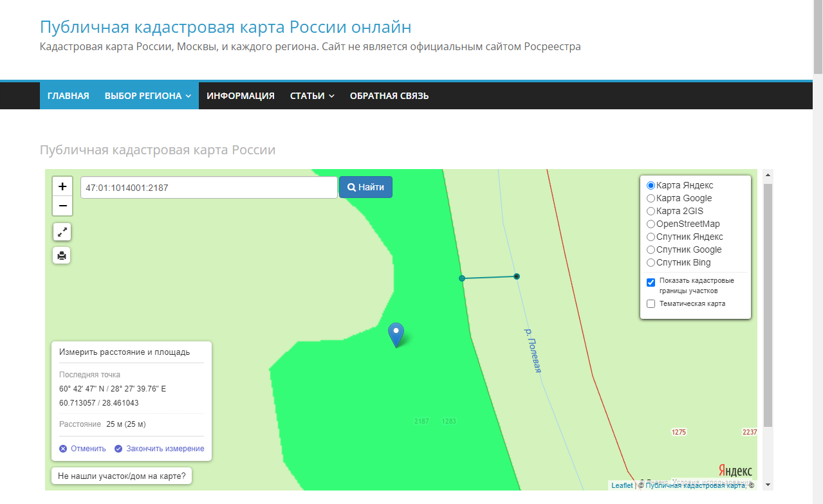The image size is (823, 504).
Task: Click Закончить измерение link
Action: (x=165, y=449)
